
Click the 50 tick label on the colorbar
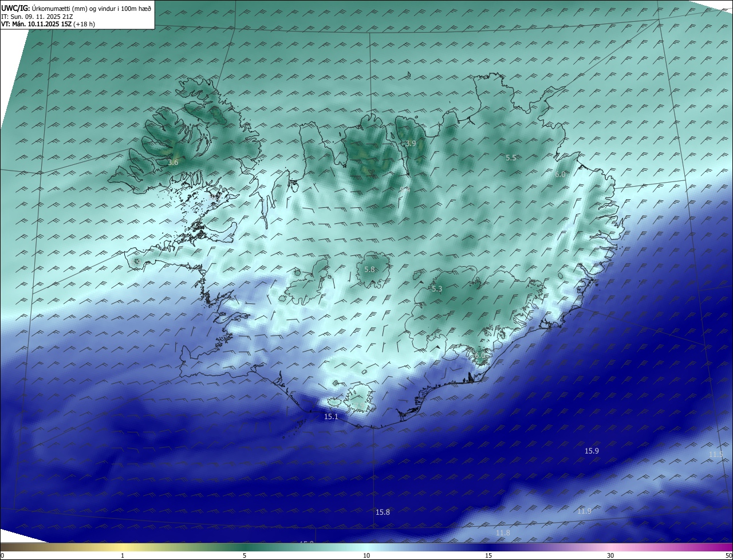tap(728, 555)
